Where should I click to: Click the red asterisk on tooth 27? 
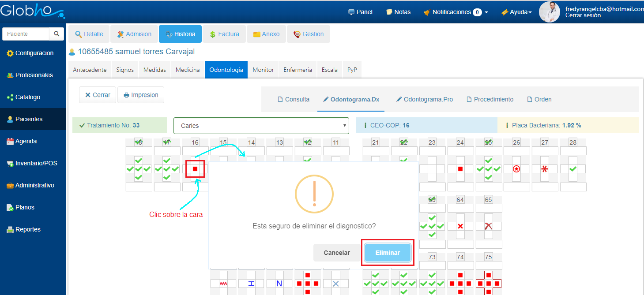(545, 169)
